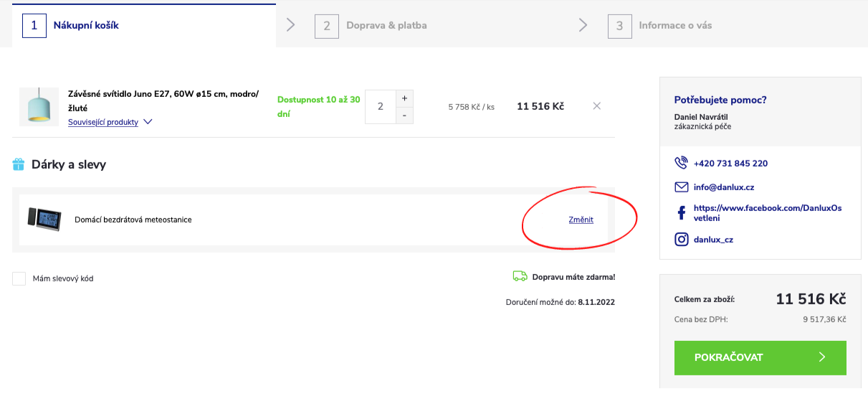Open the Facebook icon link
Image resolution: width=868 pixels, height=404 pixels.
(x=681, y=213)
